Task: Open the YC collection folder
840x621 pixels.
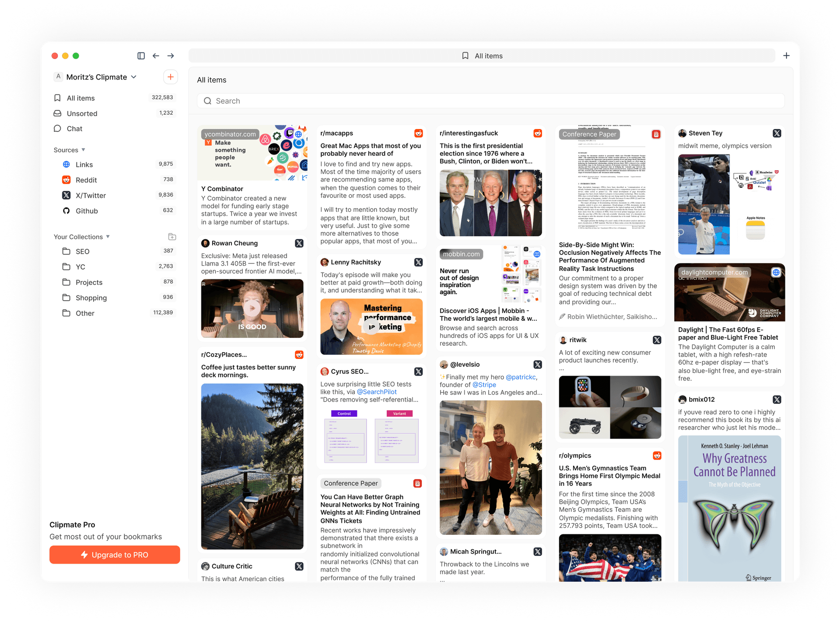Action: 80,267
